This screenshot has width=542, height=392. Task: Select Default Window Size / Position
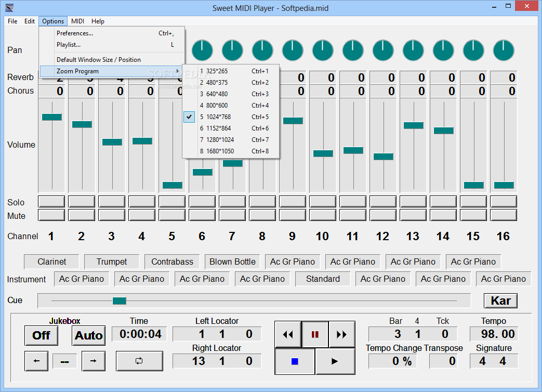pyautogui.click(x=112, y=59)
